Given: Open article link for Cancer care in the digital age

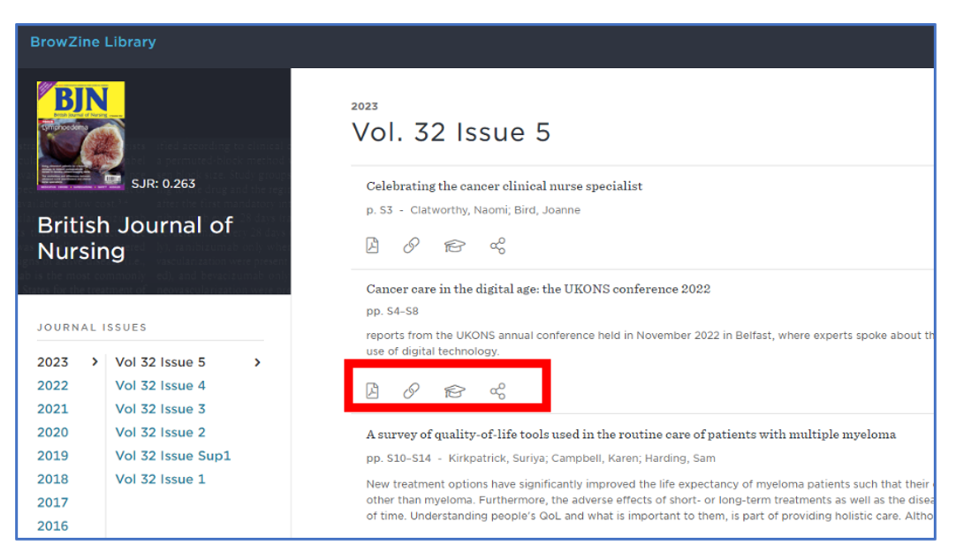Looking at the screenshot, I should [412, 390].
